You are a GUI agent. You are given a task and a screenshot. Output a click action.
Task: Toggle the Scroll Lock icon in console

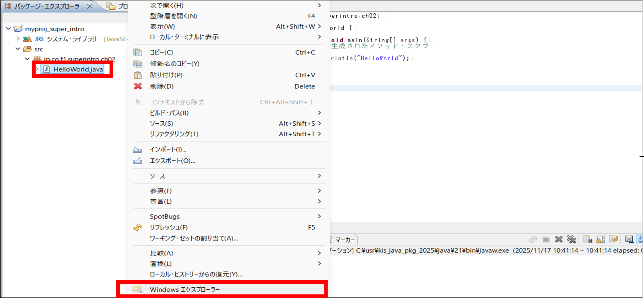pos(600,240)
